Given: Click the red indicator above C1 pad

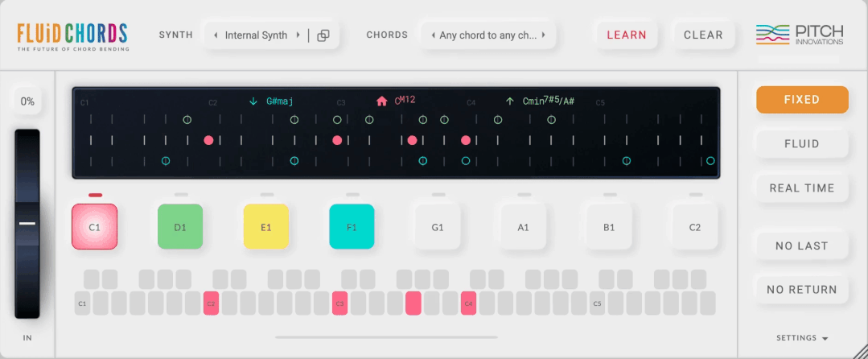Looking at the screenshot, I should 95,195.
